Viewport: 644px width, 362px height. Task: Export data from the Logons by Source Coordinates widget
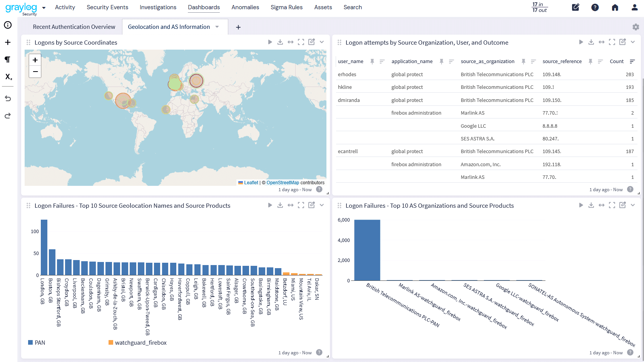point(280,42)
